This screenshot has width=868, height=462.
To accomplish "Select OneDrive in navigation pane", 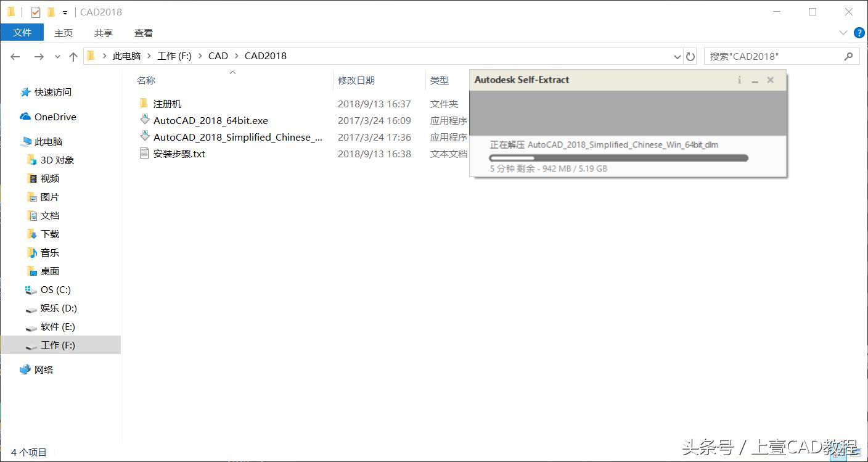I will tap(55, 117).
